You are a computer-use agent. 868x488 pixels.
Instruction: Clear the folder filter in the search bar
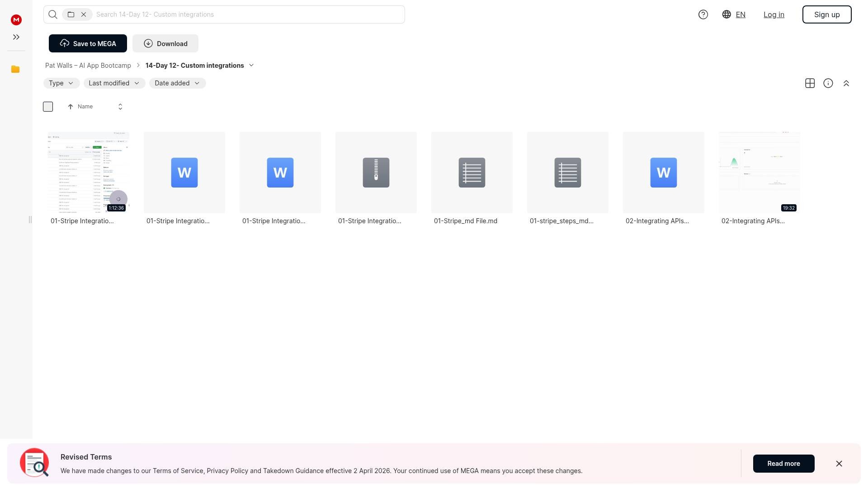[x=84, y=14]
